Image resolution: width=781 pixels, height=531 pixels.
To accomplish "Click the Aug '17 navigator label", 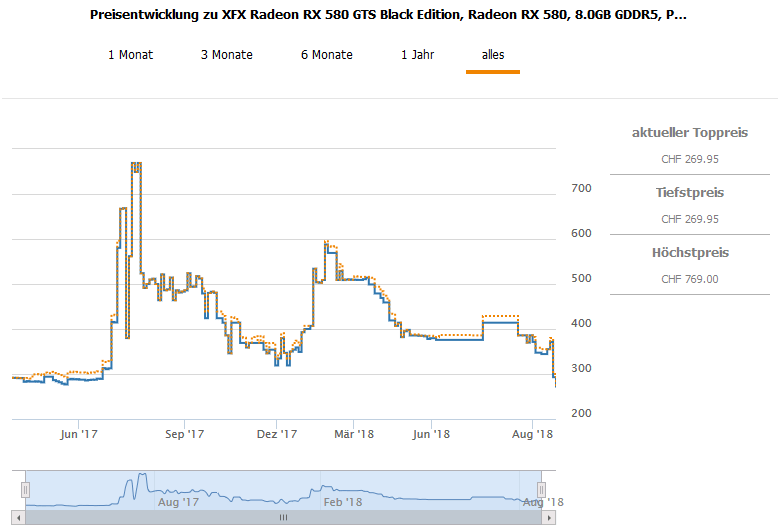I will coord(178,502).
